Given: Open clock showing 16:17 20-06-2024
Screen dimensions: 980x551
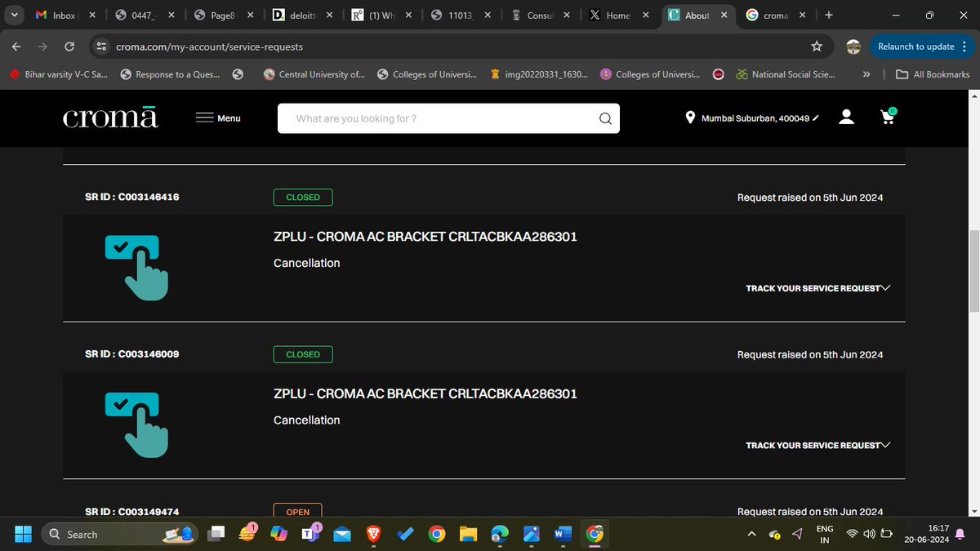Looking at the screenshot, I should tap(927, 534).
